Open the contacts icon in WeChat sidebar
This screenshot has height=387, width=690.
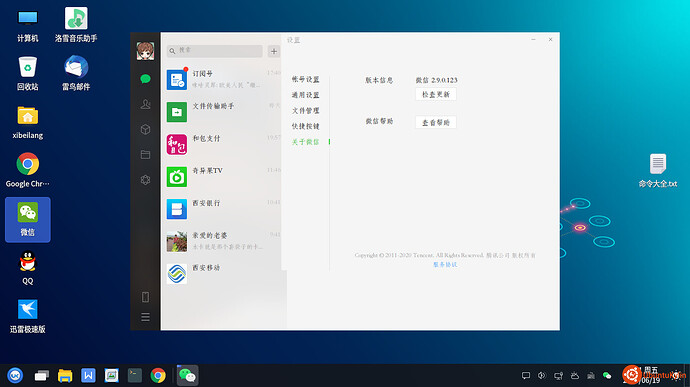pos(145,104)
